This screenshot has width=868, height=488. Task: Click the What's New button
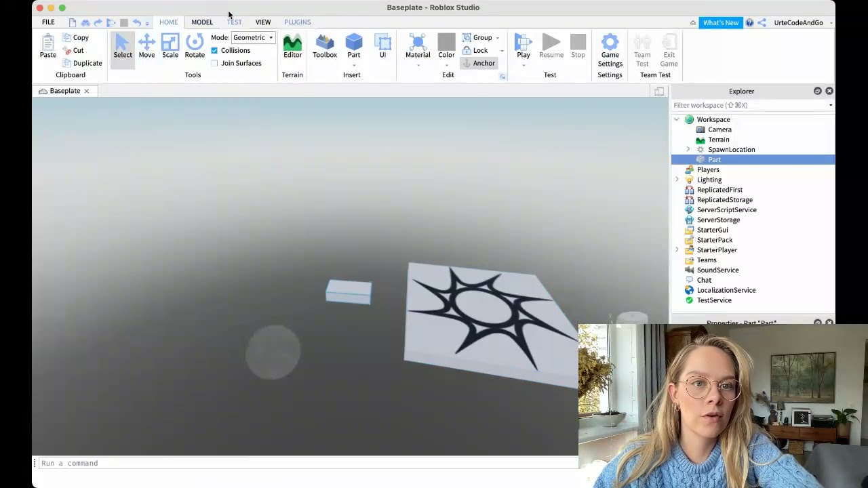721,22
